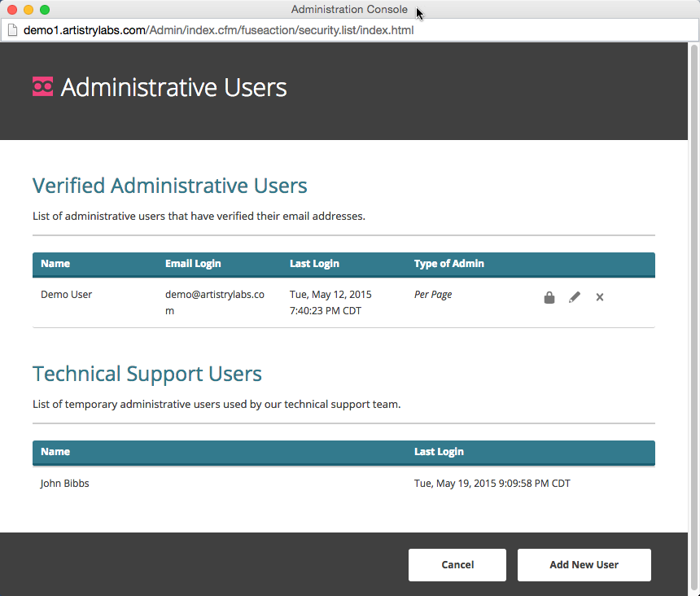Edit Demo User with the pencil icon
The width and height of the screenshot is (700, 596).
575,297
